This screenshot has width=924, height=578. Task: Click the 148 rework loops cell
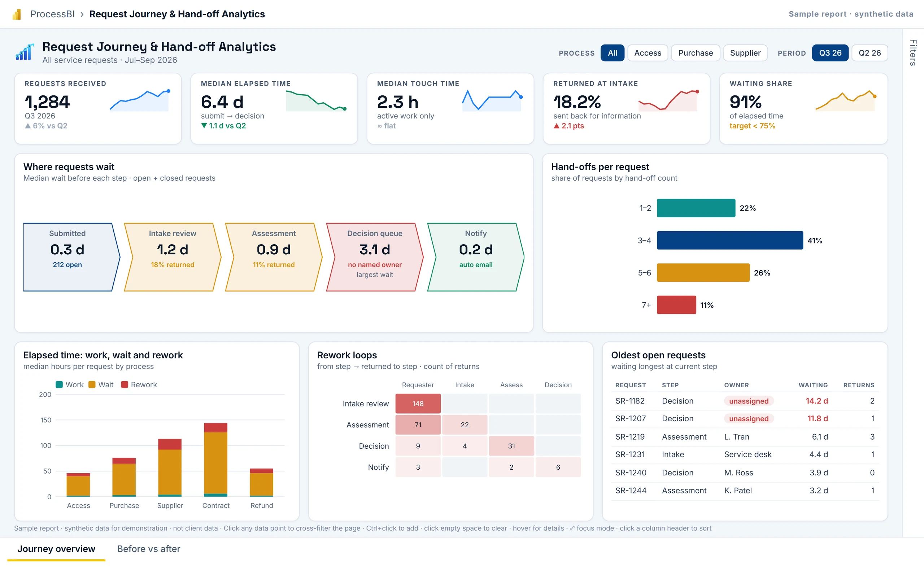tap(418, 404)
